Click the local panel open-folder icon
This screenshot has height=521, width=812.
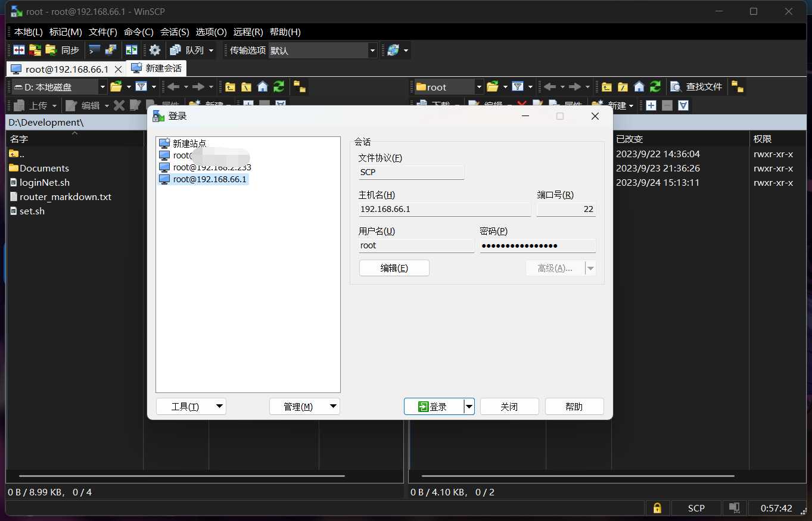pos(116,87)
